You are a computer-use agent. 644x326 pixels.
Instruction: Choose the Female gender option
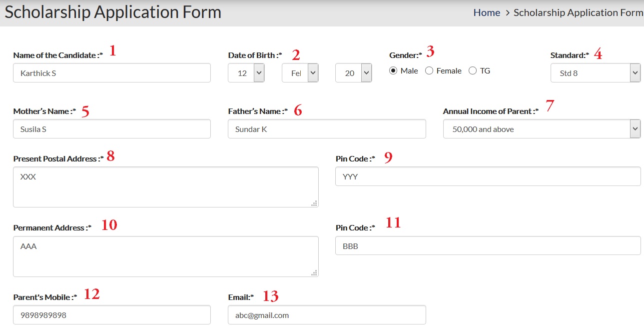coord(429,71)
